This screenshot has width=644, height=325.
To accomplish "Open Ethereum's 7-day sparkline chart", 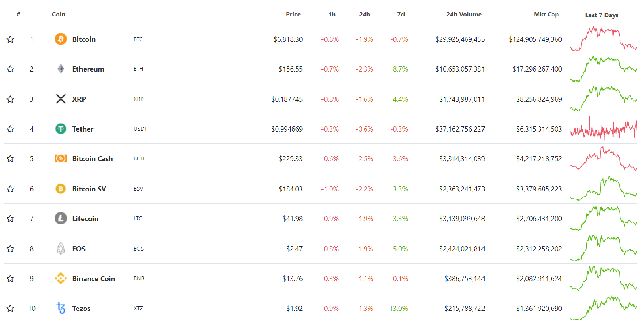I will click(x=604, y=69).
